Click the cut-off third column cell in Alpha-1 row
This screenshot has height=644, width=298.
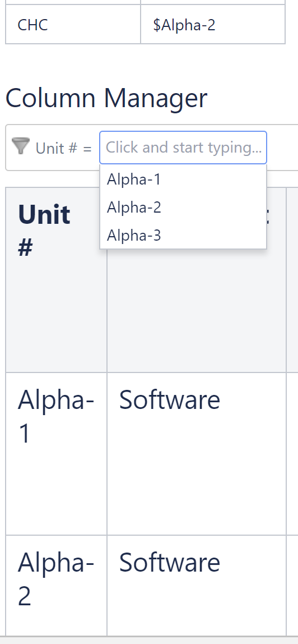click(292, 454)
